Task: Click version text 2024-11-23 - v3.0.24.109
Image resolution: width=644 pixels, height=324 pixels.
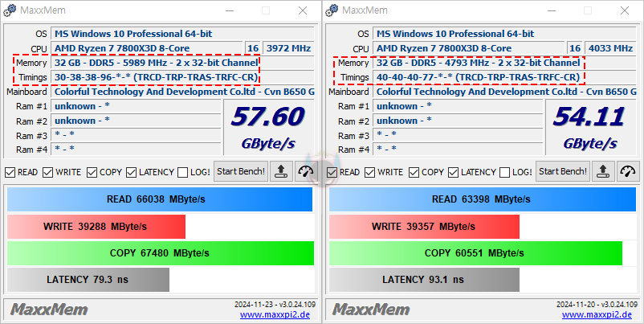Action: (x=275, y=305)
